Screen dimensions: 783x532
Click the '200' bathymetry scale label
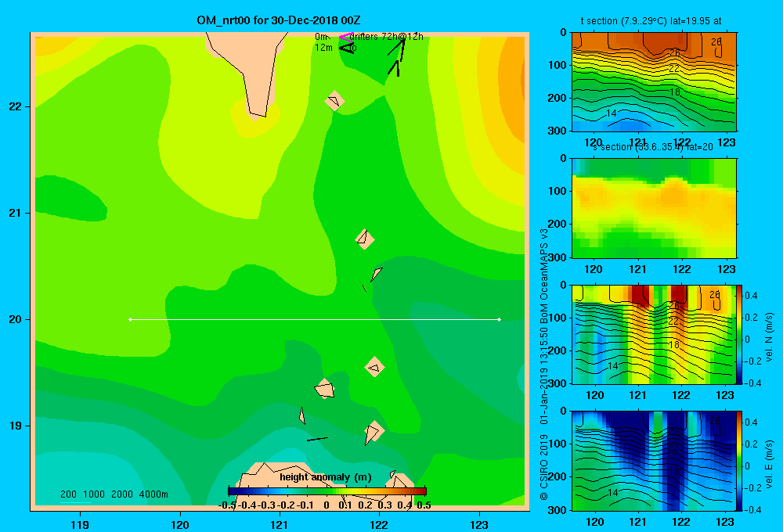68,494
